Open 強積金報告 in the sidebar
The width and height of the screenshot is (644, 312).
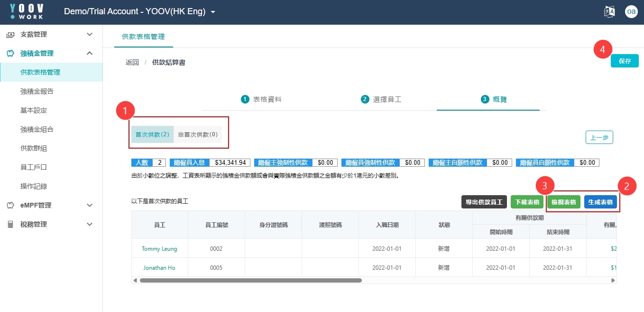37,92
